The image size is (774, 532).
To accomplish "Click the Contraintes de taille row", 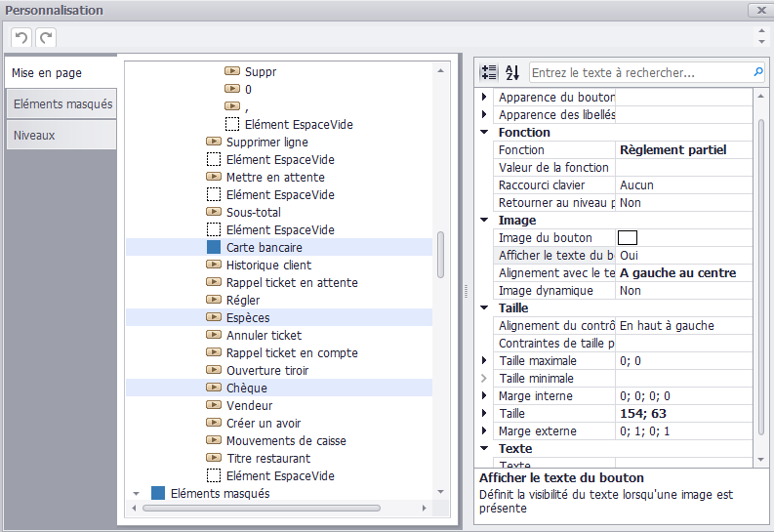I will pyautogui.click(x=623, y=343).
